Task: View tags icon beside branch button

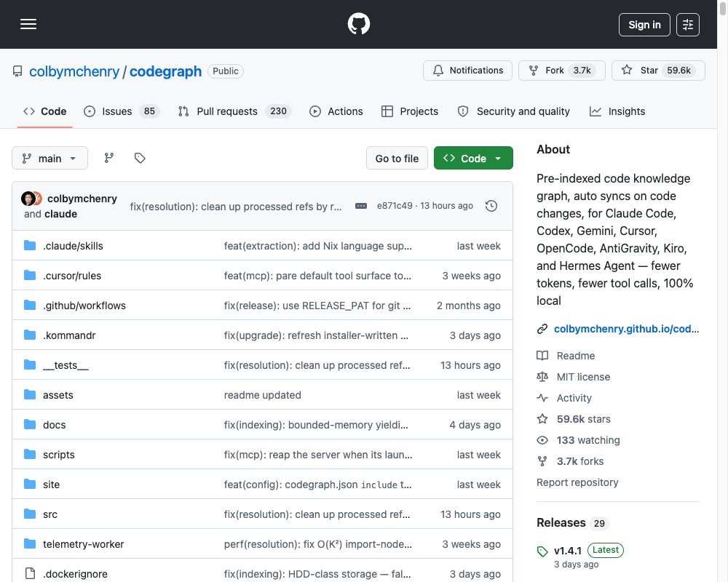Action: [140, 159]
